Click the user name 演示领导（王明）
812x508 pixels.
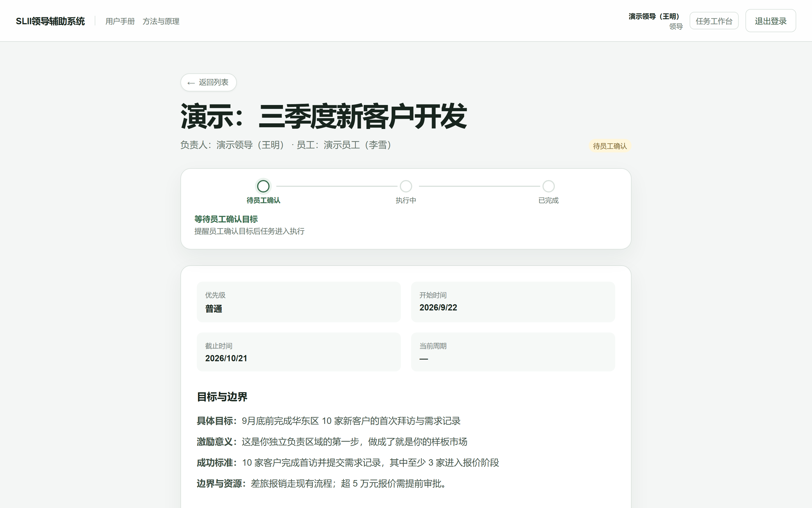click(x=655, y=16)
